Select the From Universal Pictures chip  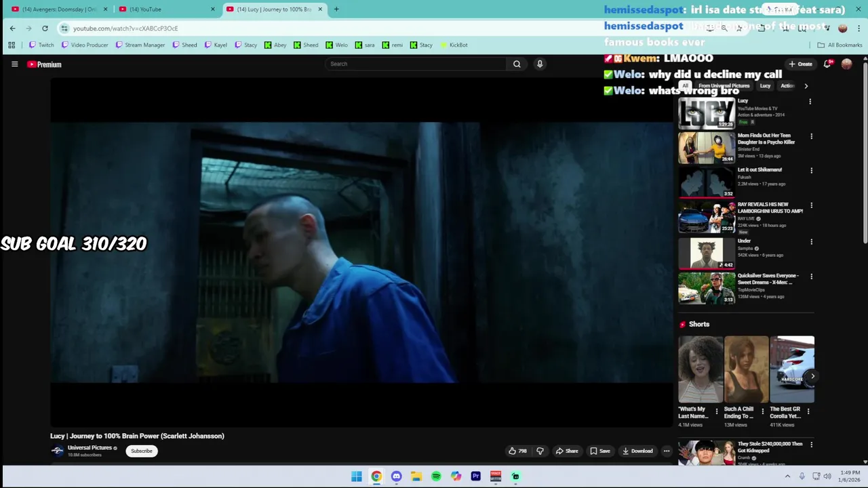[x=723, y=86]
